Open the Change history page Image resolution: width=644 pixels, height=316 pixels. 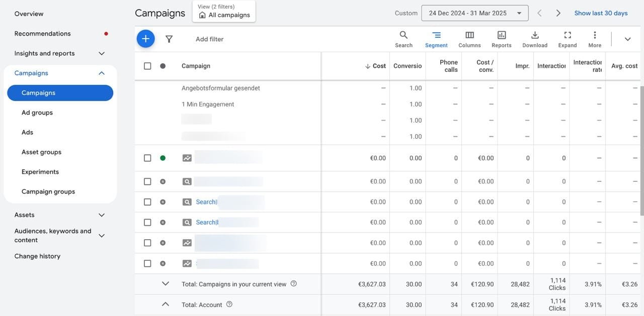click(37, 256)
